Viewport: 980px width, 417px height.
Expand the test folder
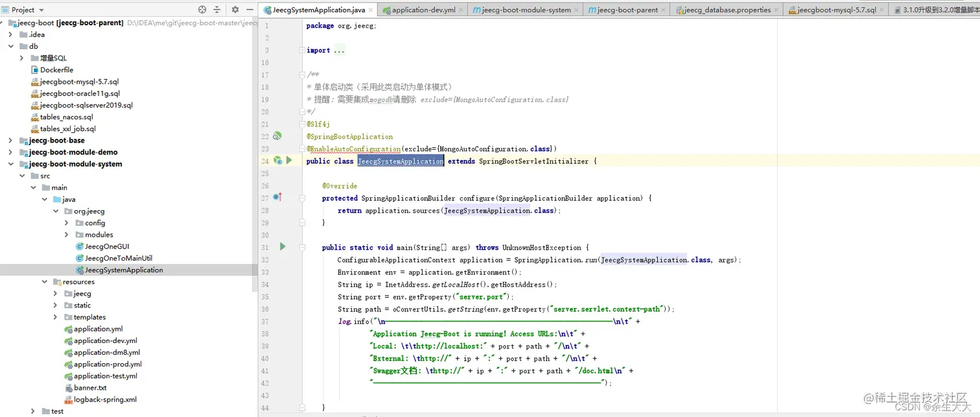point(34,411)
